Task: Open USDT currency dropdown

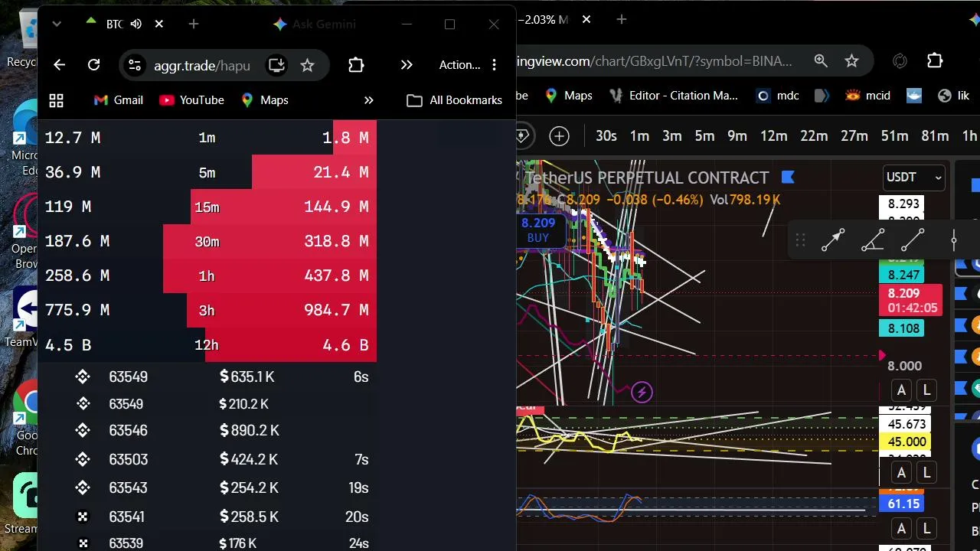Action: pyautogui.click(x=913, y=178)
